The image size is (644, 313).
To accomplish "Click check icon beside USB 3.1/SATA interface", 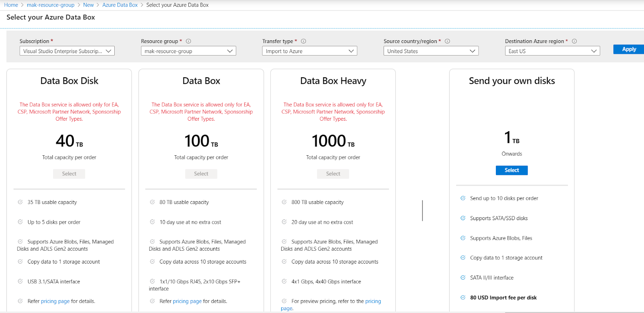I will (20, 281).
